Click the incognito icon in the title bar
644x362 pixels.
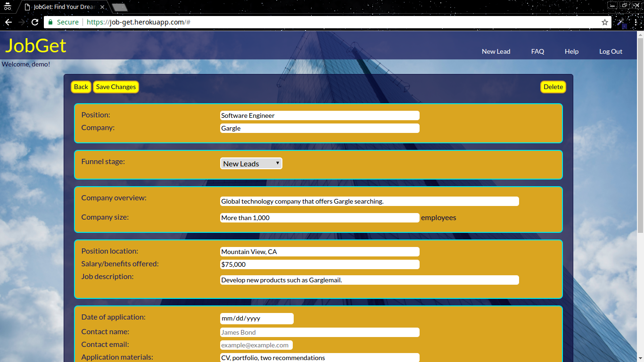click(x=7, y=6)
